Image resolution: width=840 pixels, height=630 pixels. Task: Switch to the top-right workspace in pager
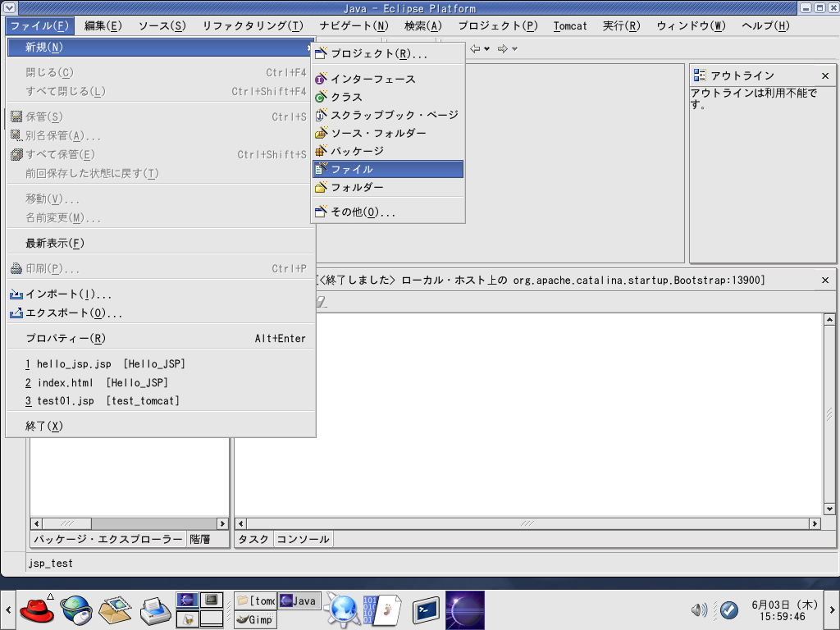[x=211, y=600]
